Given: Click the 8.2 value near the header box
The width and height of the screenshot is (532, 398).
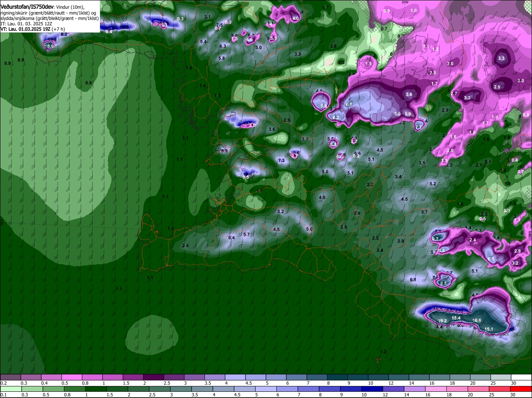Looking at the screenshot, I should 64,34.
